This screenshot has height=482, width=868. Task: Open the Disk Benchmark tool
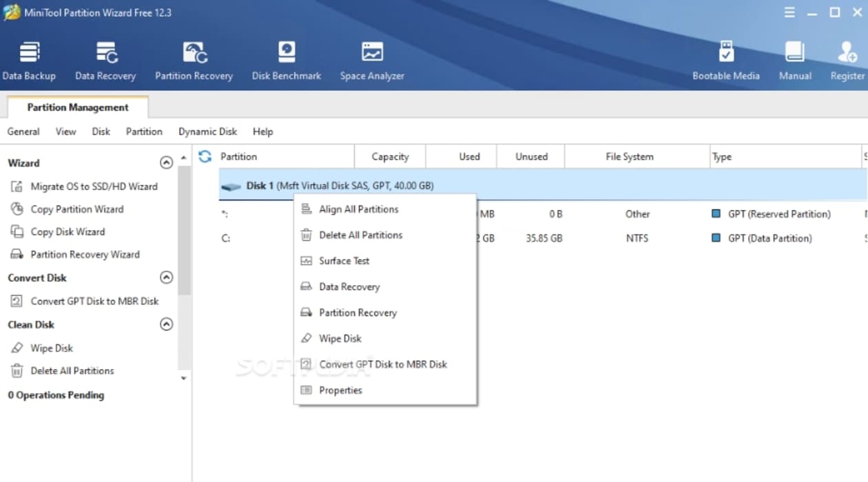[x=287, y=61]
